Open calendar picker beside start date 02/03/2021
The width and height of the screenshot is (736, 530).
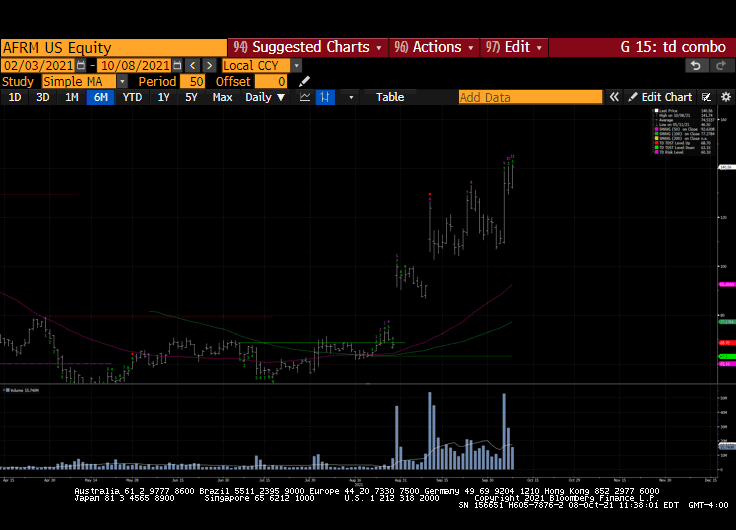click(x=81, y=65)
